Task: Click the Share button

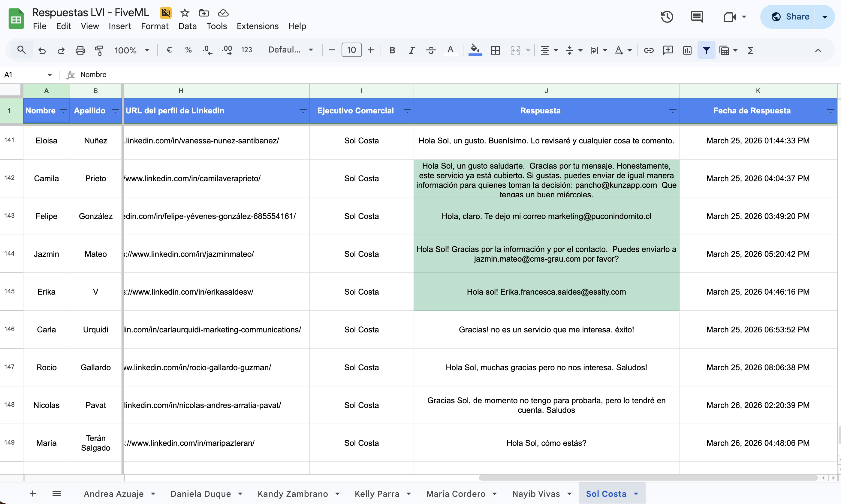Action: tap(790, 16)
